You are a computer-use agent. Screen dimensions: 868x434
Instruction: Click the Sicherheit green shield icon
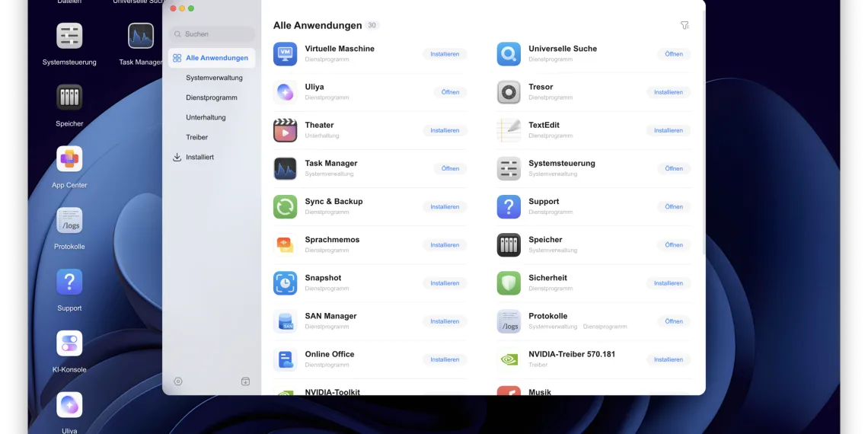tap(509, 283)
